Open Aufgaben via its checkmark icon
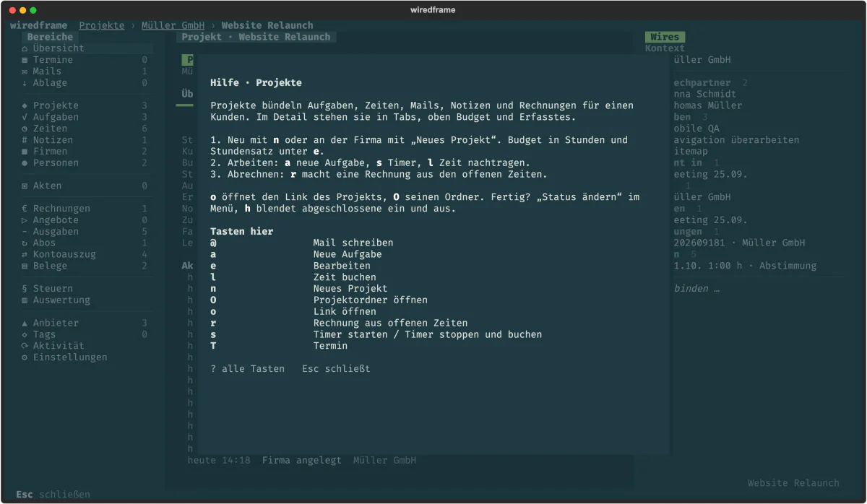The height and width of the screenshot is (504, 867). point(25,117)
